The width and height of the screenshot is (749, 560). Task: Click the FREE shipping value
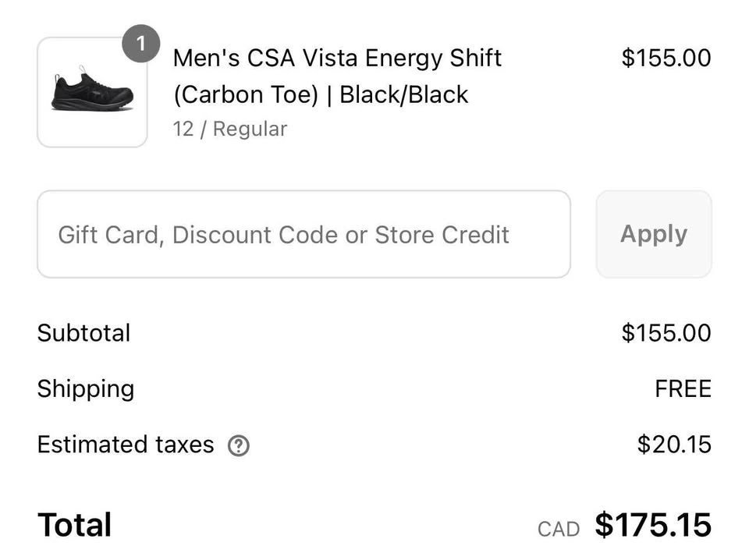pyautogui.click(x=683, y=388)
